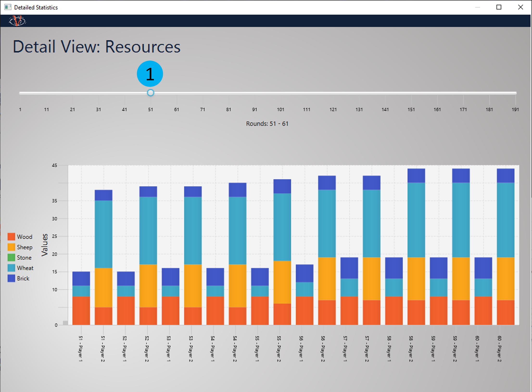Click the slider tick label 21

tap(72, 109)
